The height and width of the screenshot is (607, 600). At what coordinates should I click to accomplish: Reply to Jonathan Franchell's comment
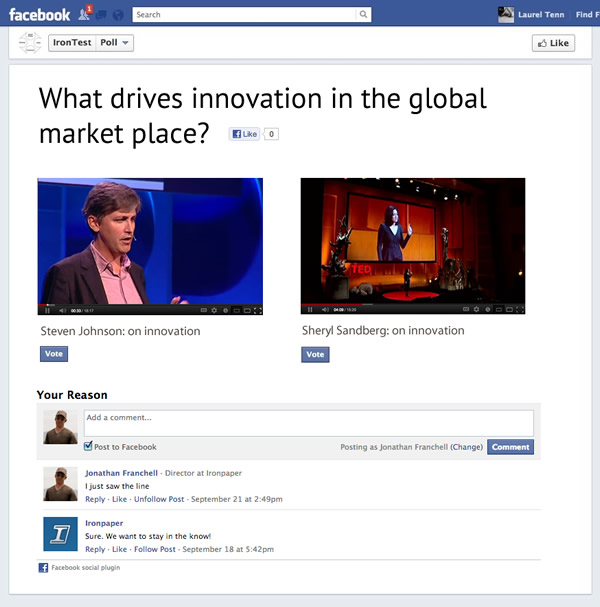(95, 499)
